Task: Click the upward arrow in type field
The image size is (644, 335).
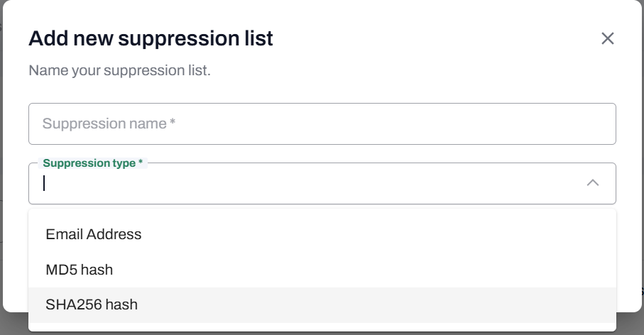Action: (593, 183)
